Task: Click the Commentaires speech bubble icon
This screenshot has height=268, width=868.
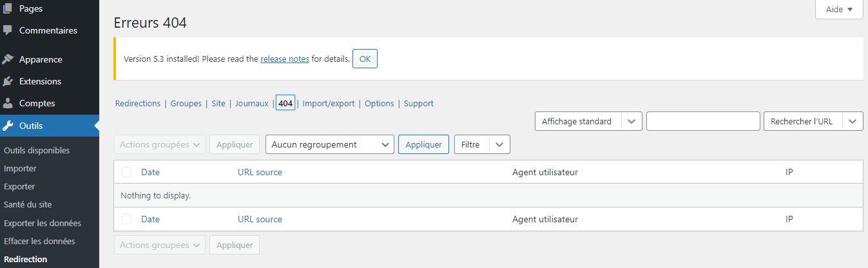Action: [x=8, y=30]
